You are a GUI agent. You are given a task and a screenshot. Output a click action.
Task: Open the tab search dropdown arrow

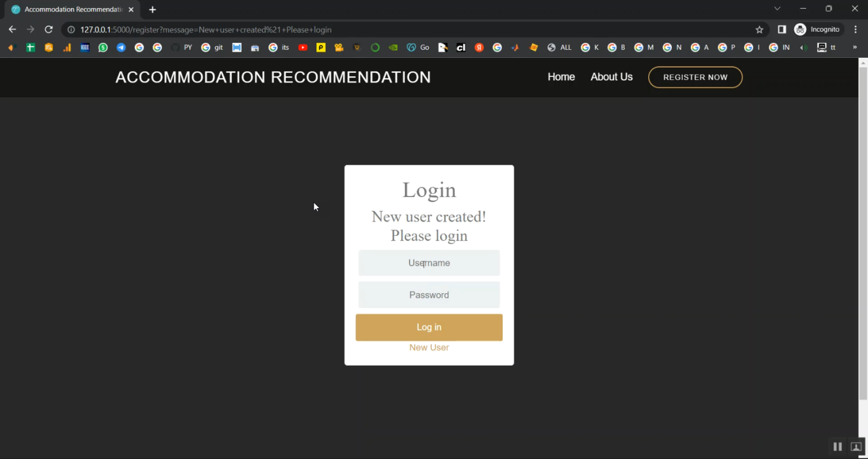pos(777,9)
